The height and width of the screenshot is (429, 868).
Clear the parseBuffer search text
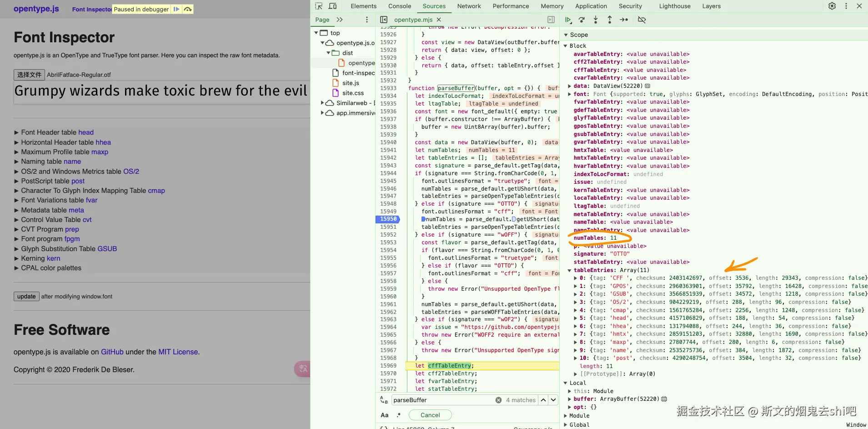click(x=498, y=400)
